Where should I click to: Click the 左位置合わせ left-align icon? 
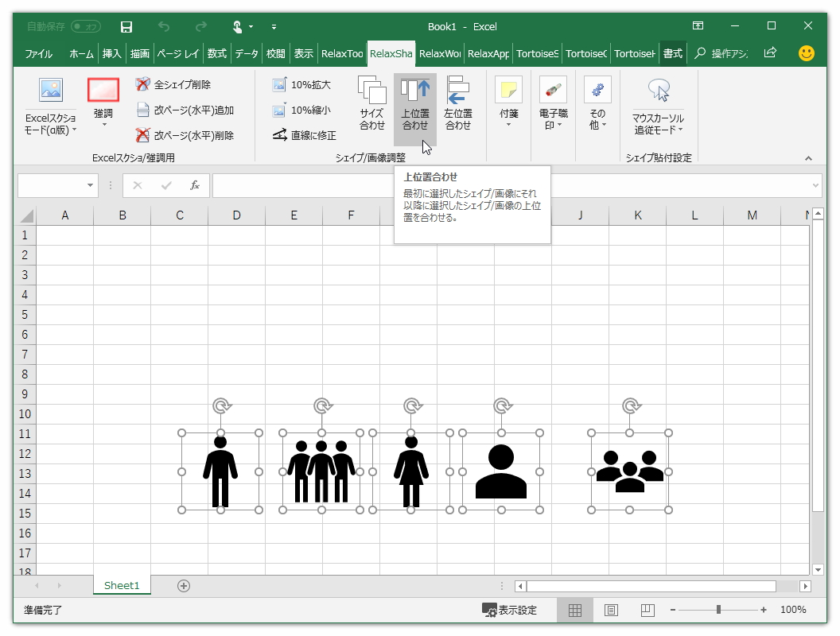458,102
